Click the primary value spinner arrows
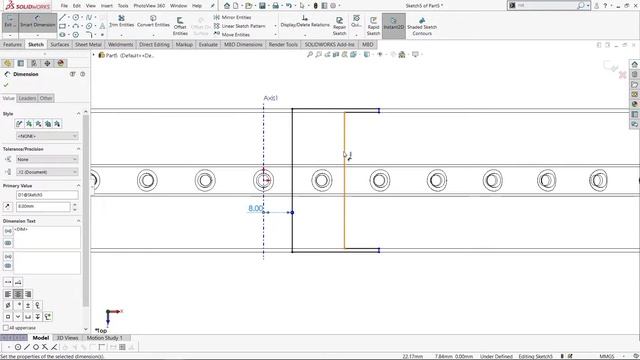Viewport: 640px width, 360px height. click(x=75, y=207)
